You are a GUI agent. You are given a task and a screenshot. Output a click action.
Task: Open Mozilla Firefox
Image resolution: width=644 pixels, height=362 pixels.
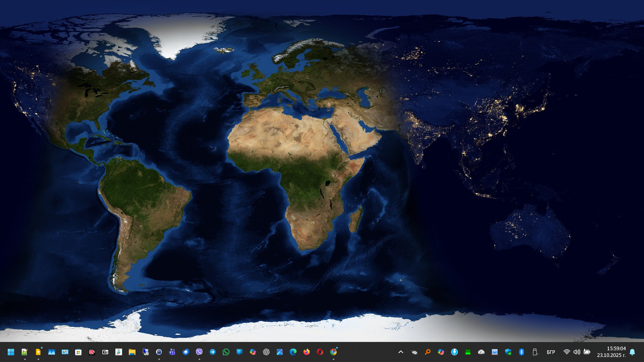pos(307,352)
